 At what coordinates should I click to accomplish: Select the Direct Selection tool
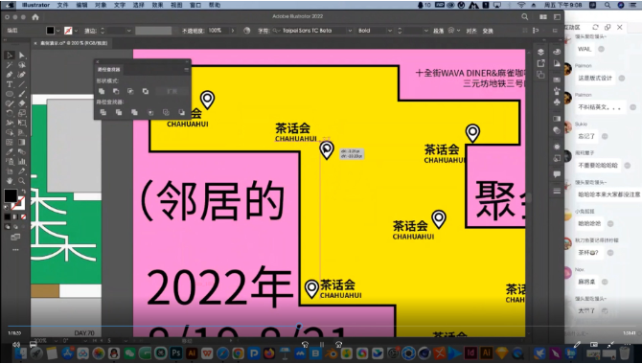click(x=22, y=55)
